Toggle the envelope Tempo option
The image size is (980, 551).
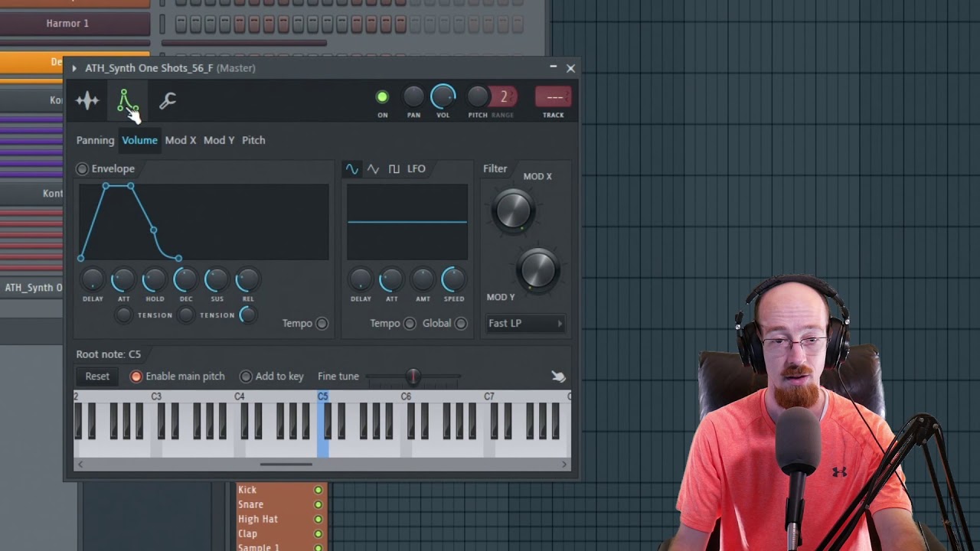[322, 323]
